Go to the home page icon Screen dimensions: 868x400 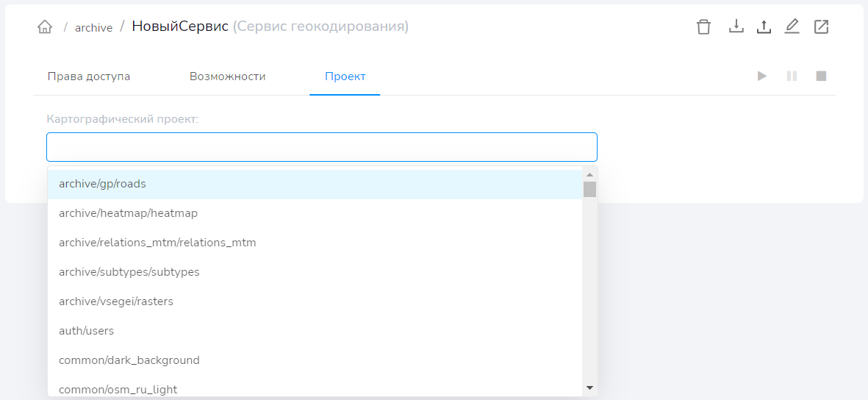click(x=45, y=27)
